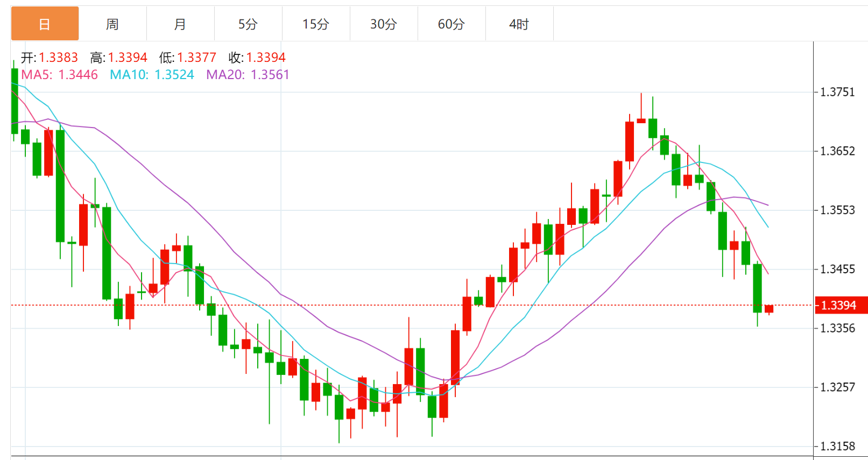This screenshot has width=868, height=460.
Task: Click the 高 high price value
Action: 128,58
